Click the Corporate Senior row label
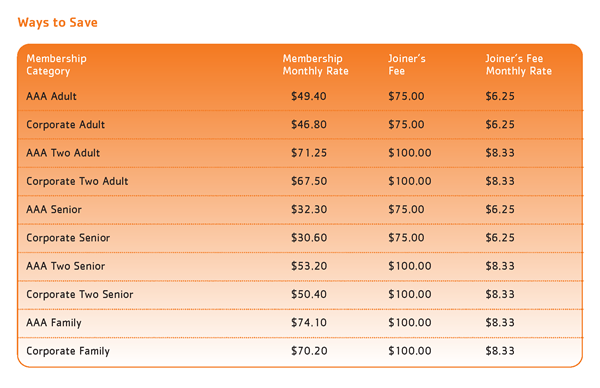600x388 pixels. (68, 238)
